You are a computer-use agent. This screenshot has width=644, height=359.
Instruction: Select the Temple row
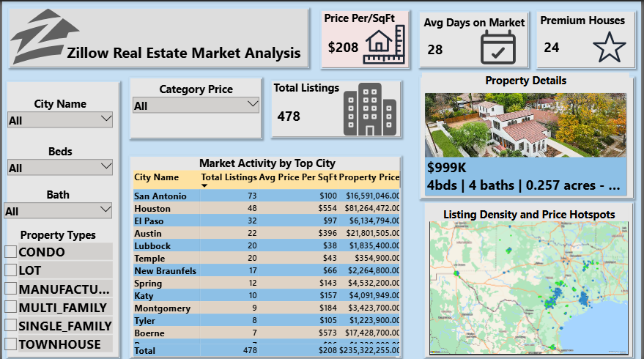point(266,258)
